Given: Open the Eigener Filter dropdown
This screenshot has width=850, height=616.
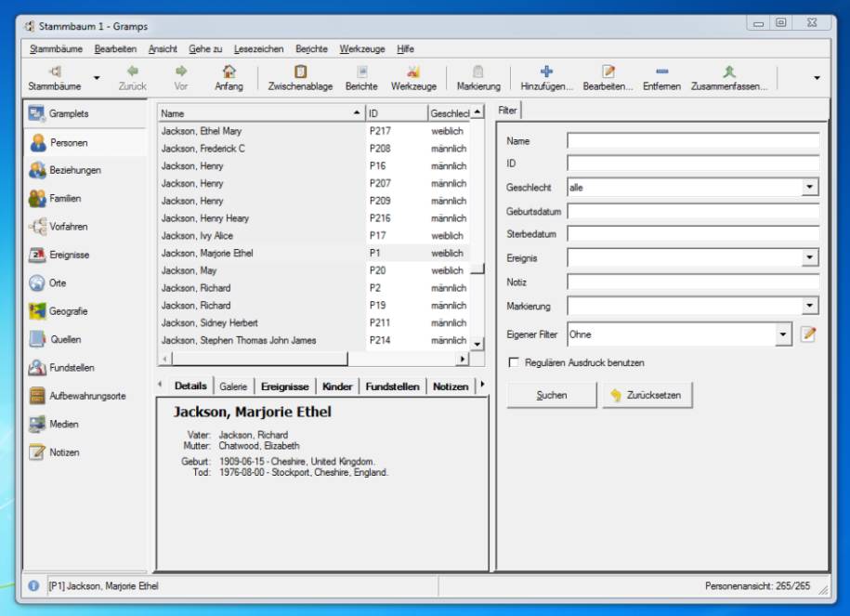Looking at the screenshot, I should [782, 334].
